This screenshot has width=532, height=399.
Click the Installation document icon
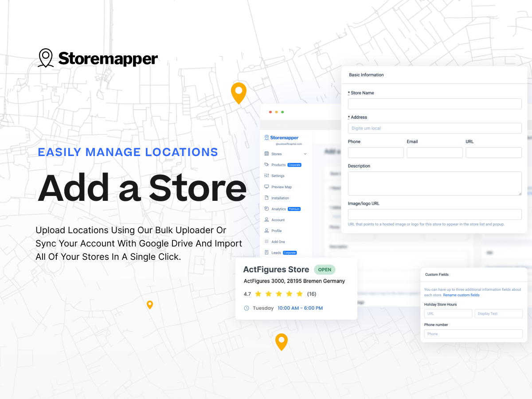pyautogui.click(x=266, y=198)
